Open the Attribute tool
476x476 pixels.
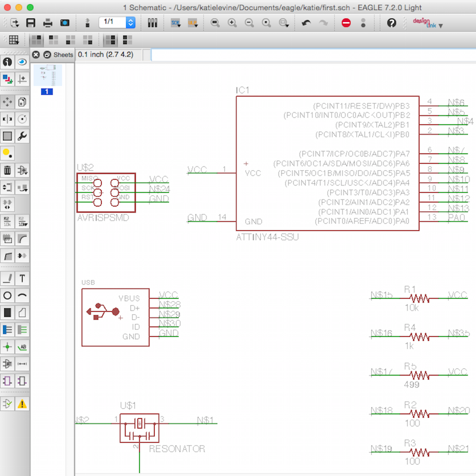(7, 364)
